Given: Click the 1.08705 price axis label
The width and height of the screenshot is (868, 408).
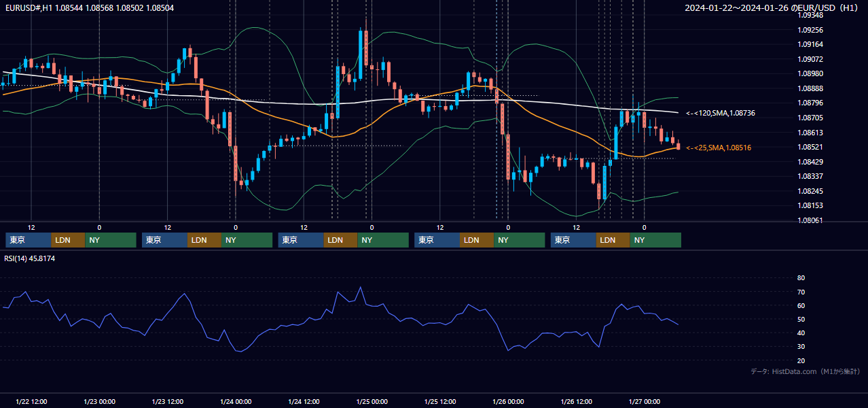Looking at the screenshot, I should (x=810, y=118).
